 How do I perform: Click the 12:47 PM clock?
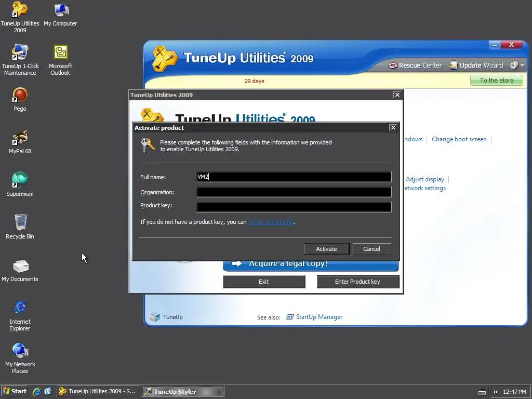coord(514,392)
